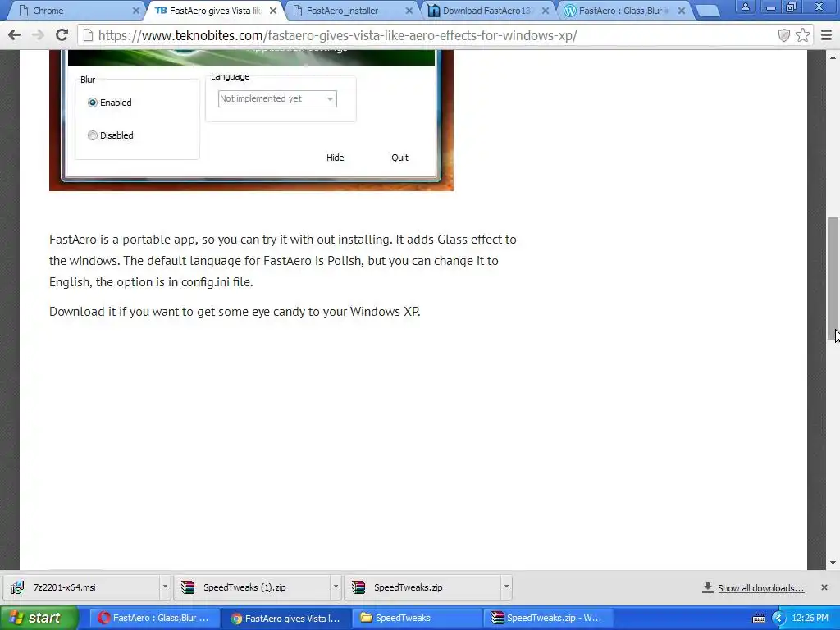840x630 pixels.
Task: Close the Download FastAero13 tab
Action: click(546, 11)
